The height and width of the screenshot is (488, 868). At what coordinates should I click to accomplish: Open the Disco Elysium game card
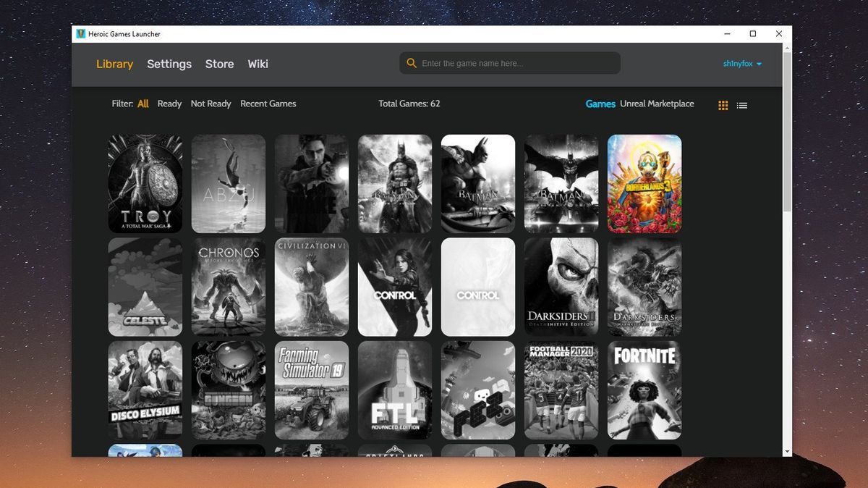pyautogui.click(x=145, y=391)
